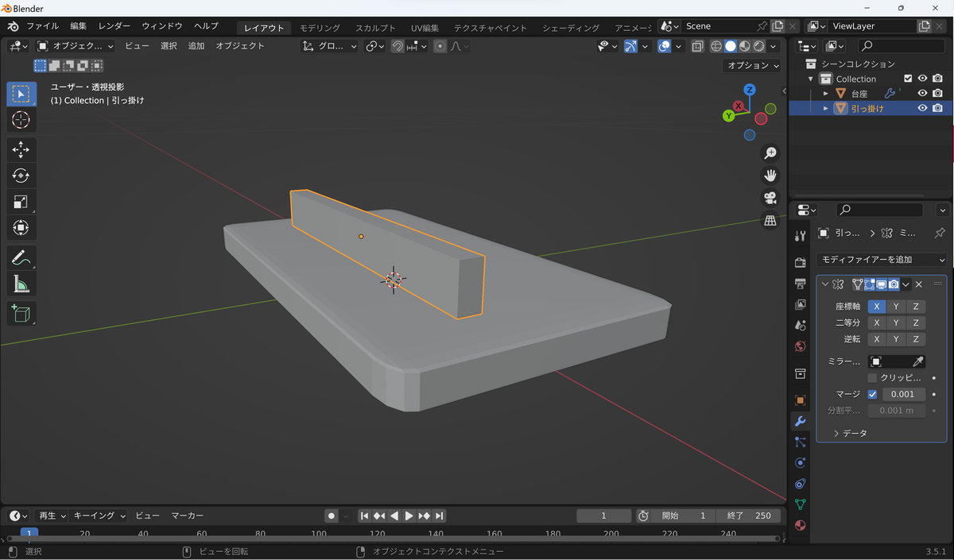954x560 pixels.
Task: Click the mirror object eyedropper icon
Action: pyautogui.click(x=917, y=361)
